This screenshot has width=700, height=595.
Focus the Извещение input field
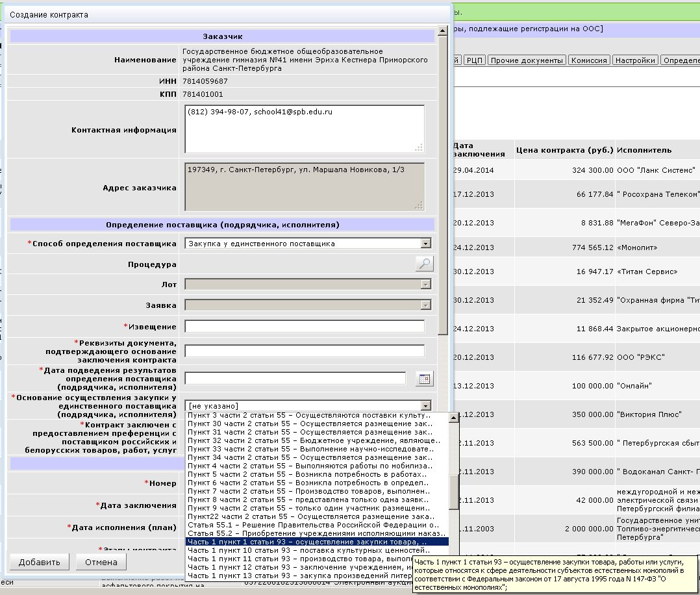click(x=305, y=326)
